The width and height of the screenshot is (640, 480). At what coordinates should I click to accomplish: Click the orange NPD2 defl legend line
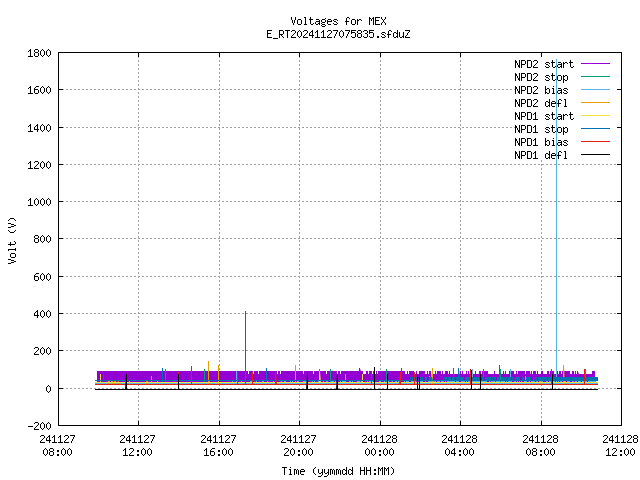click(x=595, y=103)
